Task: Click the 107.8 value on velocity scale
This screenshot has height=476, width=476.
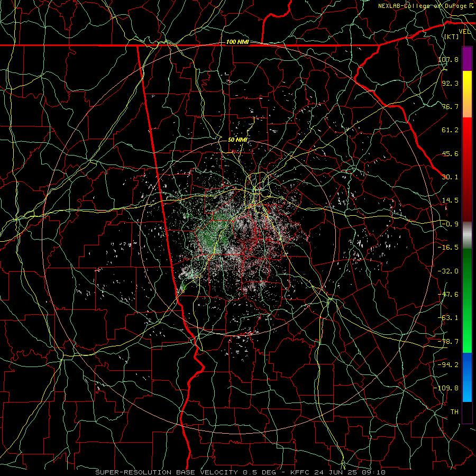Action: (x=448, y=59)
